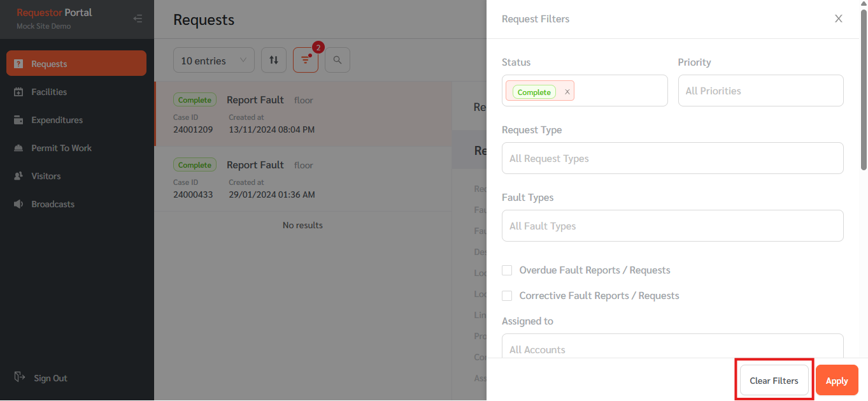This screenshot has height=401, width=868.
Task: Open the 10 entries page-size dropdown
Action: (214, 60)
